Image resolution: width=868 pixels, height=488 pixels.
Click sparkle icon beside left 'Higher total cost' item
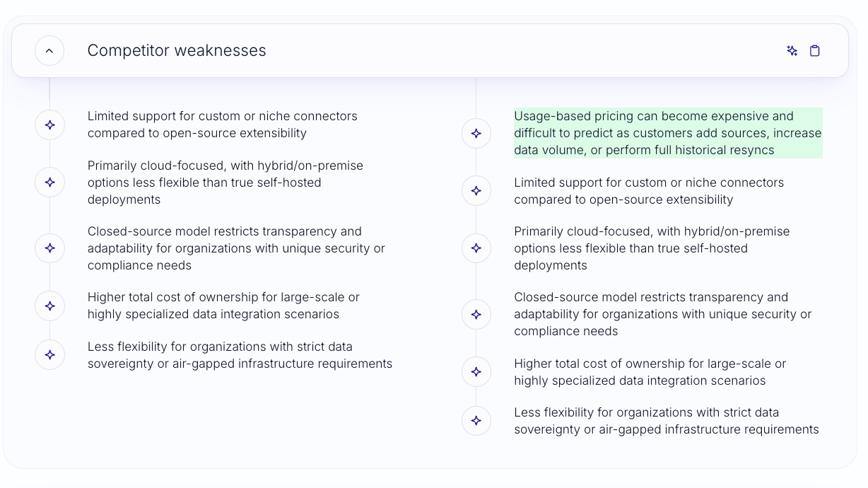[x=49, y=306]
